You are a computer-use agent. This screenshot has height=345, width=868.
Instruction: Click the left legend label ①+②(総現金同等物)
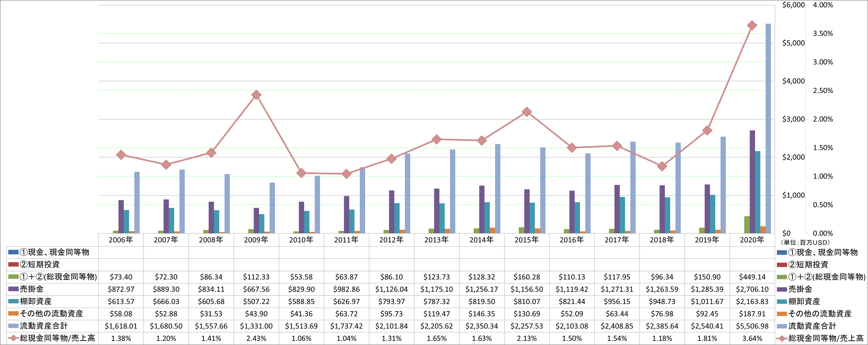coord(58,277)
